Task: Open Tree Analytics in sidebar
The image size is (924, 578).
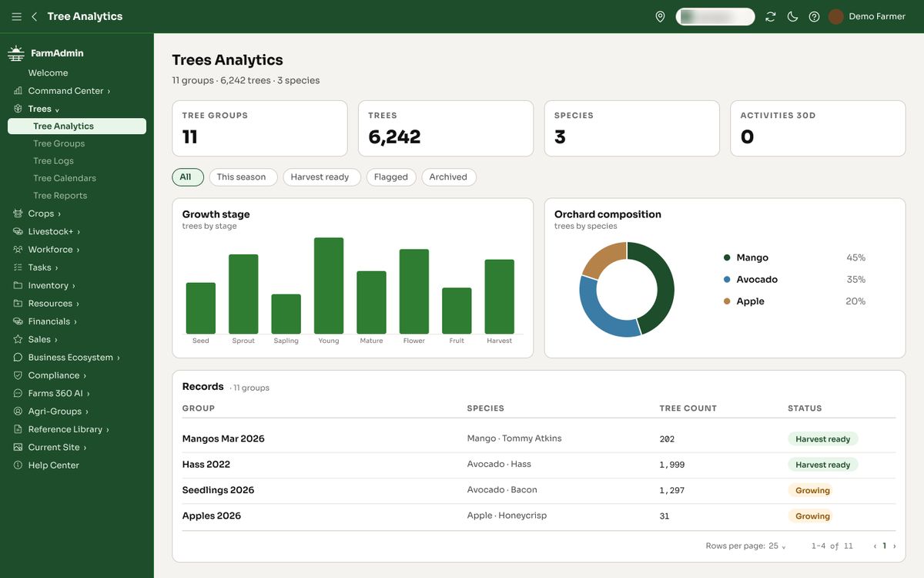Action: coord(77,126)
